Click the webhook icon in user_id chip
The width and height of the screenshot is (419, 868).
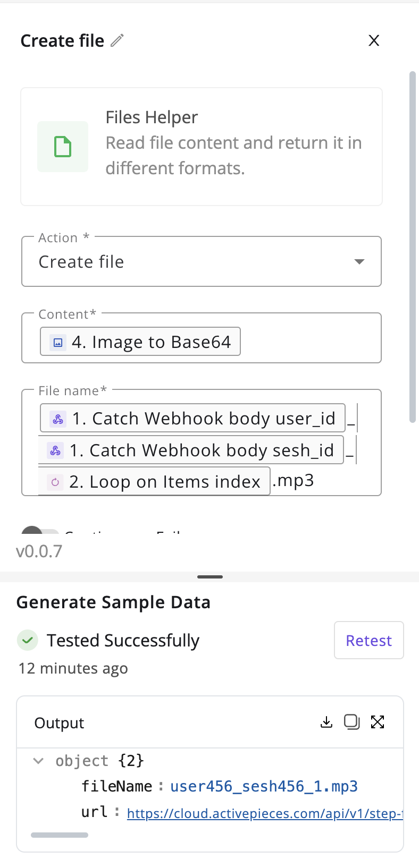pyautogui.click(x=58, y=419)
